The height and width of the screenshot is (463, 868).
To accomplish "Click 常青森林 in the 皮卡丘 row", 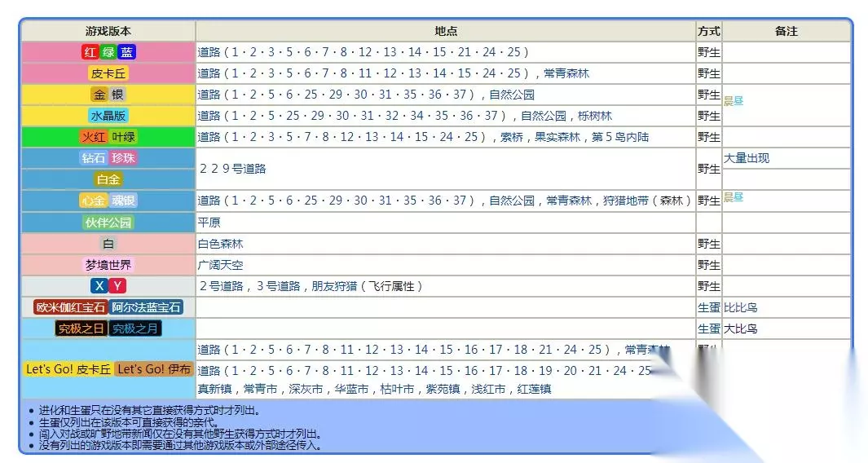I will 566,73.
